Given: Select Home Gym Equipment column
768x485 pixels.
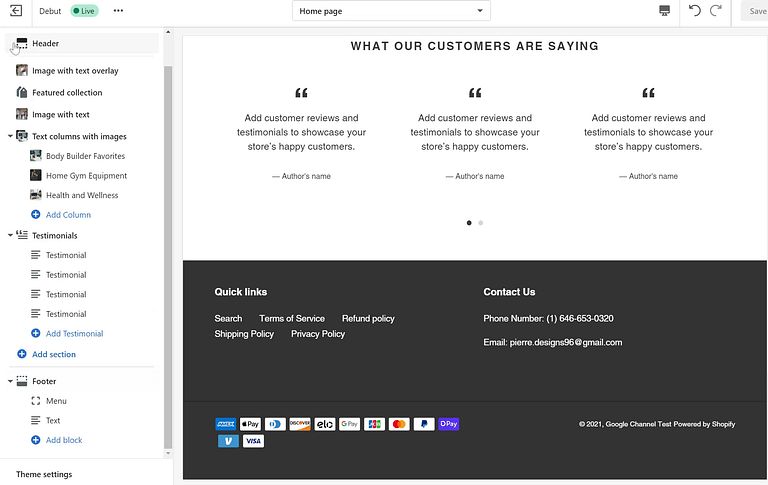Looking at the screenshot, I should [x=86, y=175].
